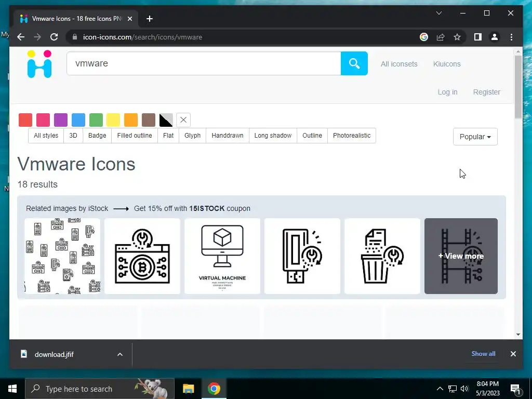The height and width of the screenshot is (399, 532).
Task: Filter by green color swatch
Action: tap(96, 120)
